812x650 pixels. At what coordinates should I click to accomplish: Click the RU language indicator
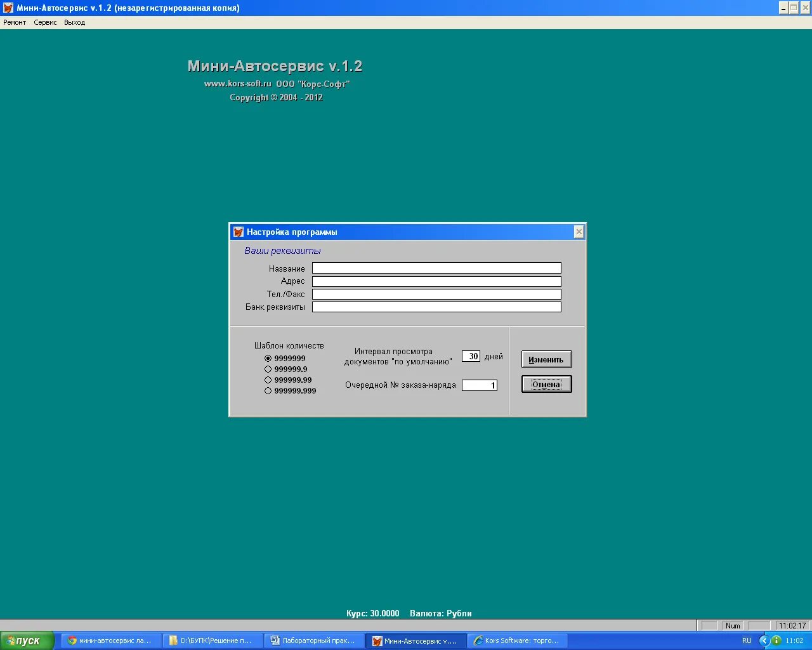click(x=747, y=640)
